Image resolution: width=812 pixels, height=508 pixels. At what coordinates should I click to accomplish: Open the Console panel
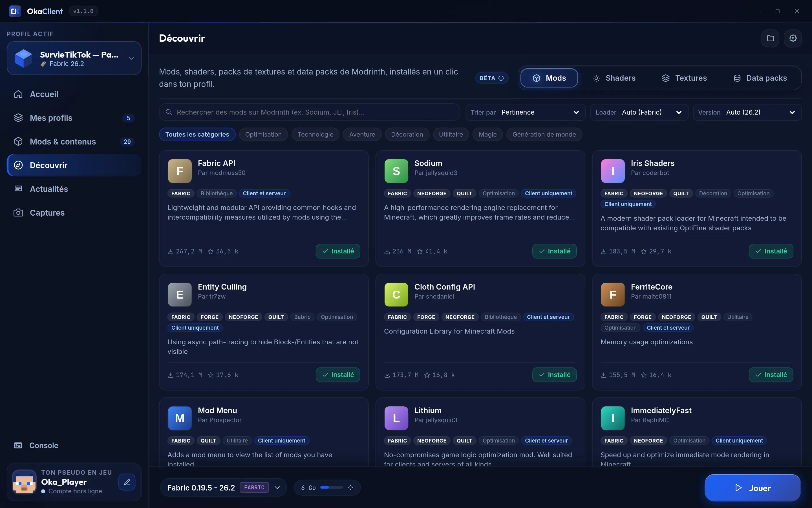coord(74,445)
